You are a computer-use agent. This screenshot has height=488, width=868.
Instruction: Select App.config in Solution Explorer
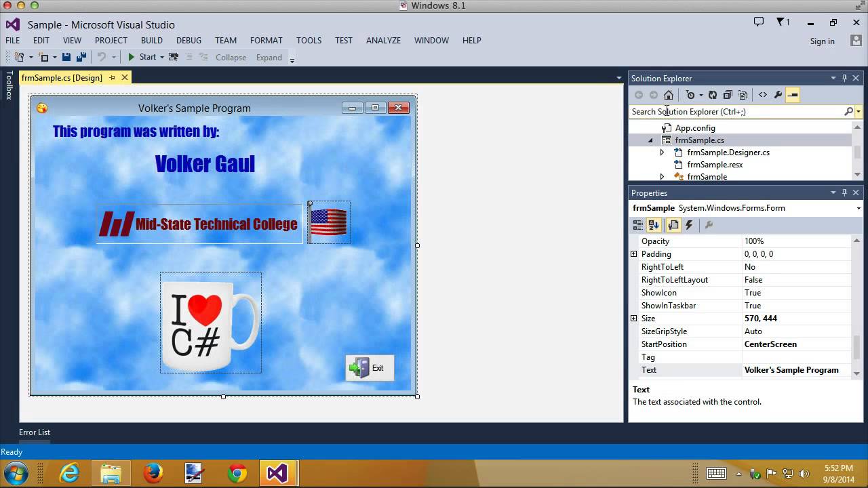pyautogui.click(x=695, y=128)
